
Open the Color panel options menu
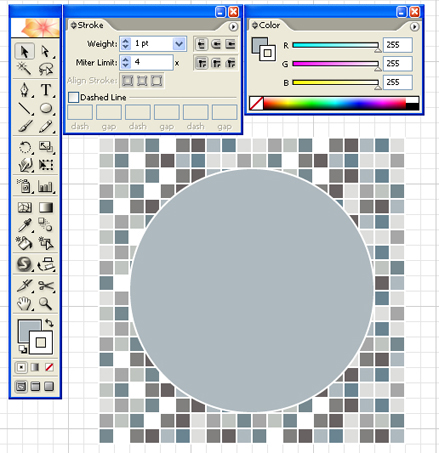pos(414,26)
